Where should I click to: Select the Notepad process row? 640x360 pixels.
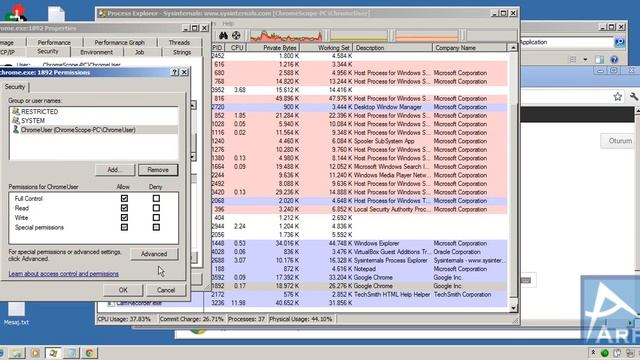tap(359, 269)
